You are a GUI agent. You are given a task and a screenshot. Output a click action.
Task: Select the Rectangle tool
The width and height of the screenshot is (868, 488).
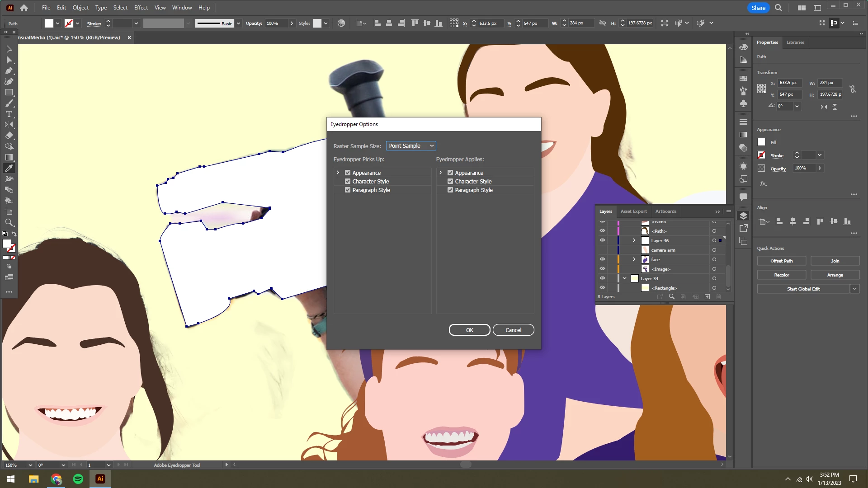(9, 93)
